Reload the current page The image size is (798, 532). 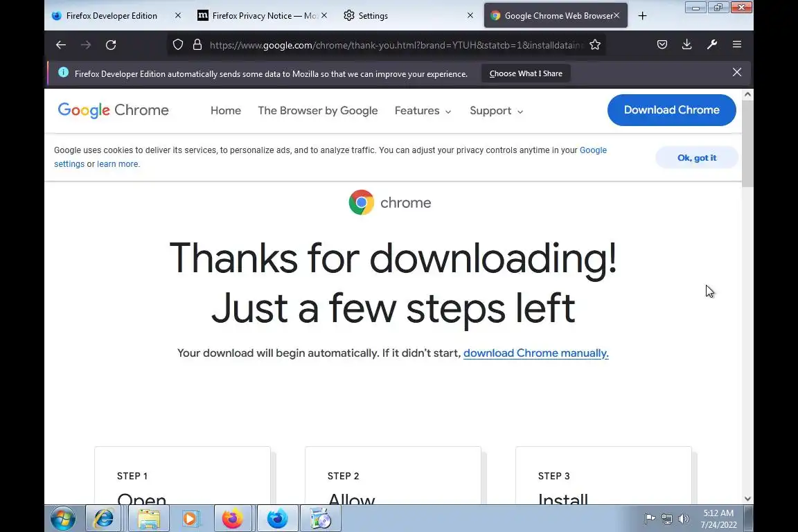(x=110, y=45)
